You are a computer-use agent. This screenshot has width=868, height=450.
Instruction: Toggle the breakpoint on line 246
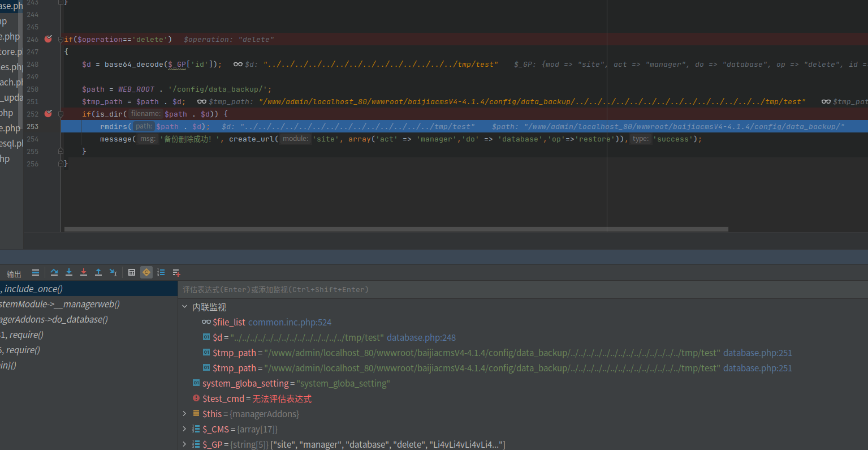pos(48,39)
